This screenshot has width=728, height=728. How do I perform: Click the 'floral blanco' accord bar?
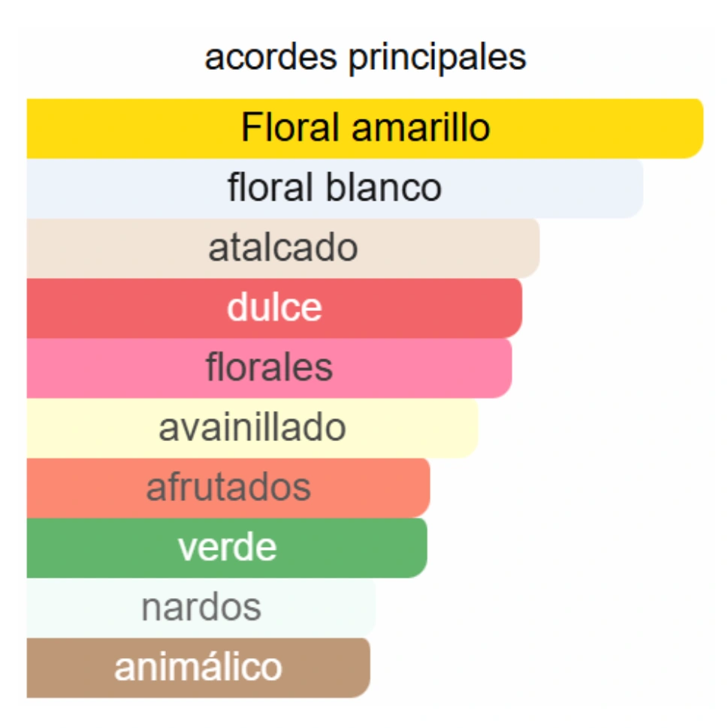click(x=335, y=189)
